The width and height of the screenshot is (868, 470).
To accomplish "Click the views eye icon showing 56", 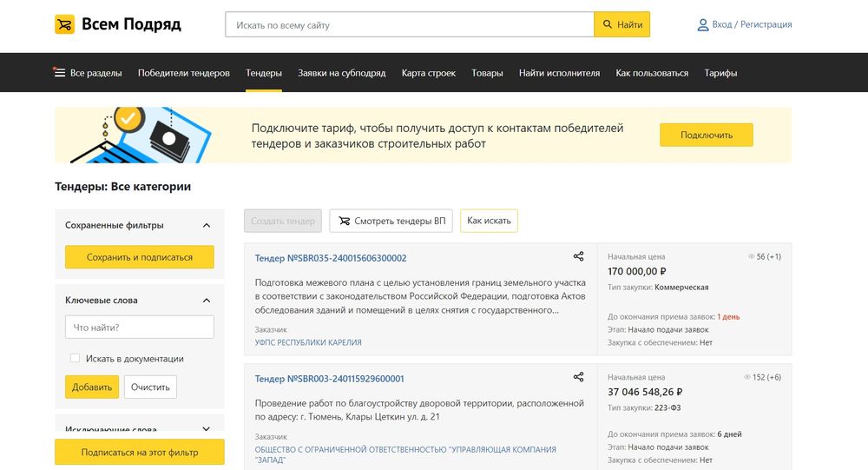I will coord(751,257).
